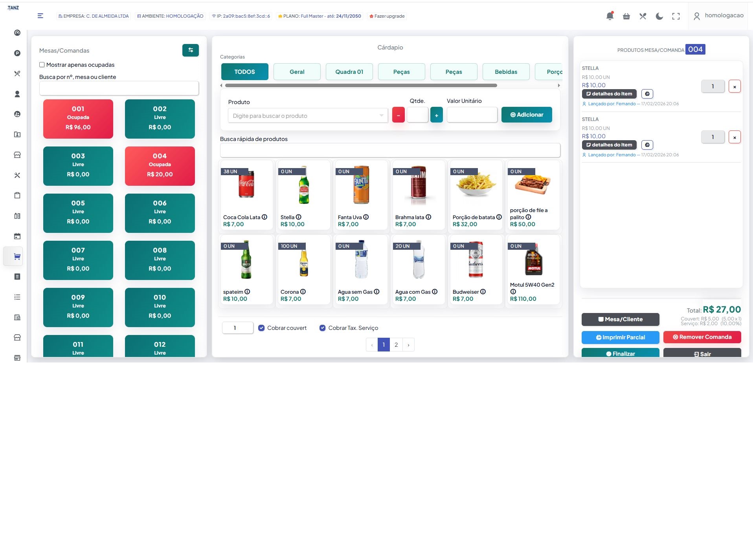
Task: Click the Adicionar button
Action: click(527, 115)
